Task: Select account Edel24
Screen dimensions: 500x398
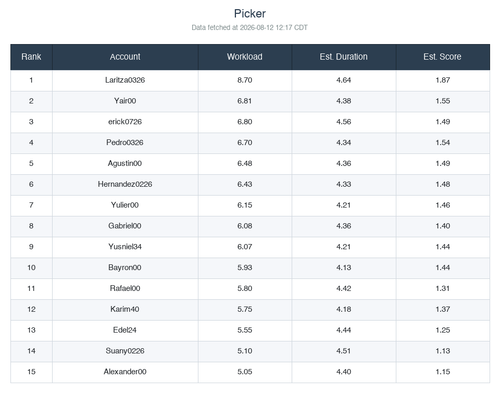Action: (x=125, y=330)
